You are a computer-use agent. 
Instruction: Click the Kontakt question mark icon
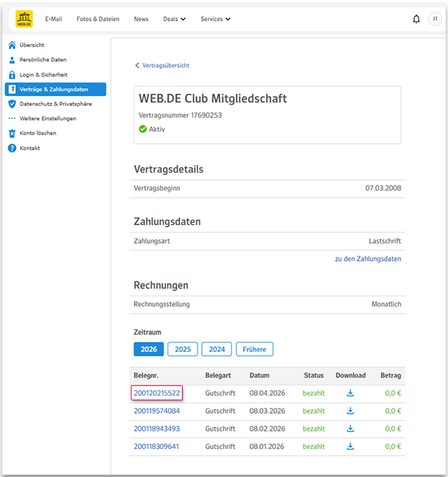click(x=12, y=148)
